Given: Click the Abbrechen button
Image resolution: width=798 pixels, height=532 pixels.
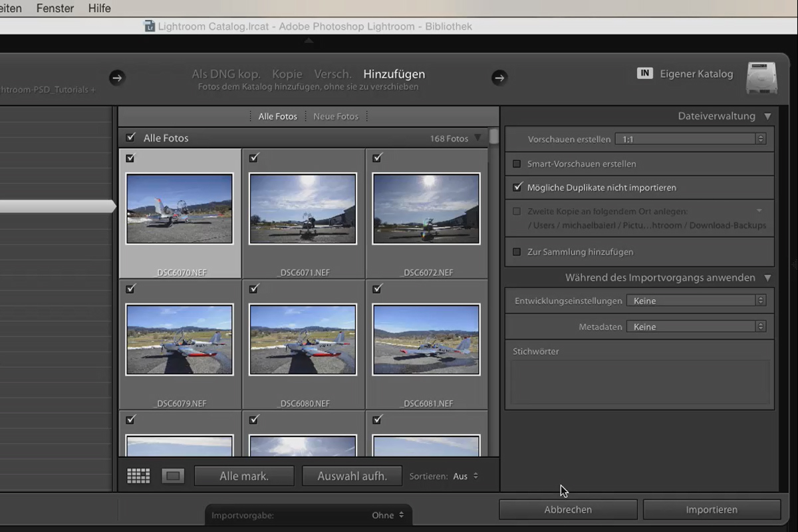Looking at the screenshot, I should tap(568, 510).
